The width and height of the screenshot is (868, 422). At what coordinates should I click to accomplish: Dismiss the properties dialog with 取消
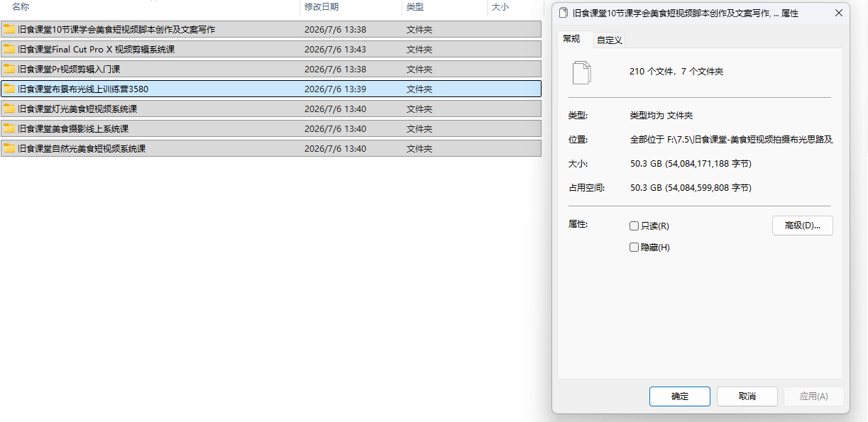[747, 396]
